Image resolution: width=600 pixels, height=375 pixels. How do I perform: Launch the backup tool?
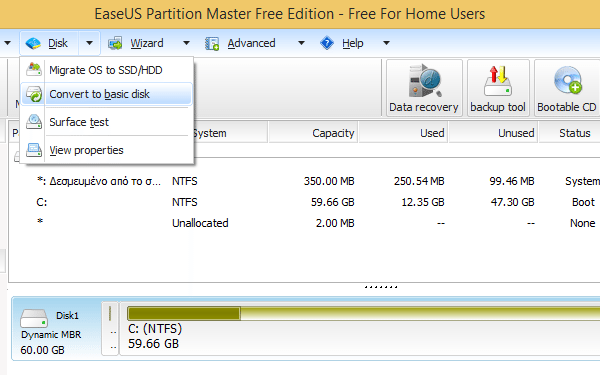(498, 88)
